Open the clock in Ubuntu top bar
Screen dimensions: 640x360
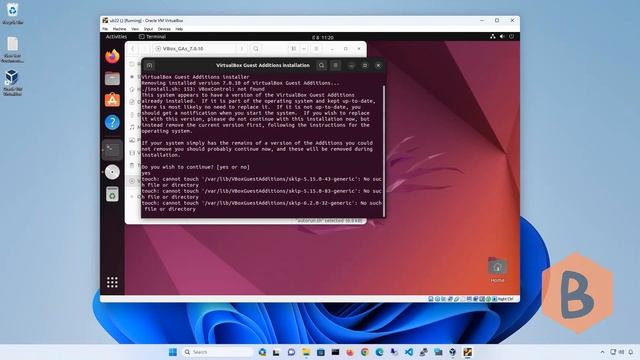point(323,37)
